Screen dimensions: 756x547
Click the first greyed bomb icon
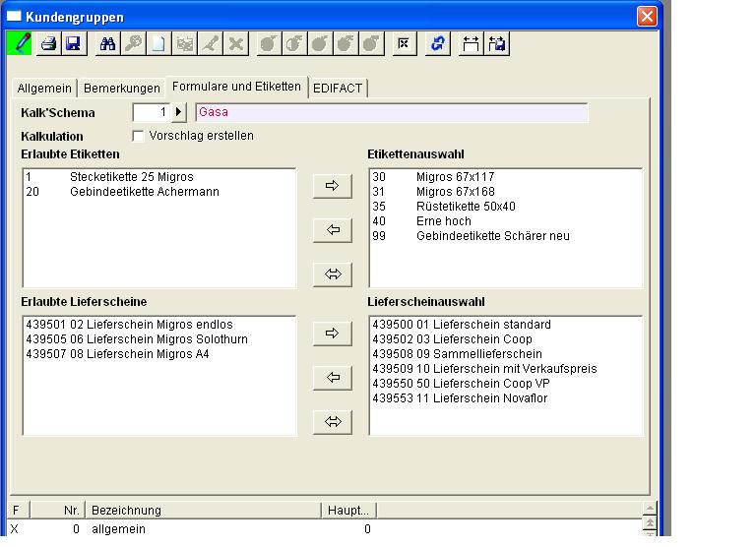point(269,44)
